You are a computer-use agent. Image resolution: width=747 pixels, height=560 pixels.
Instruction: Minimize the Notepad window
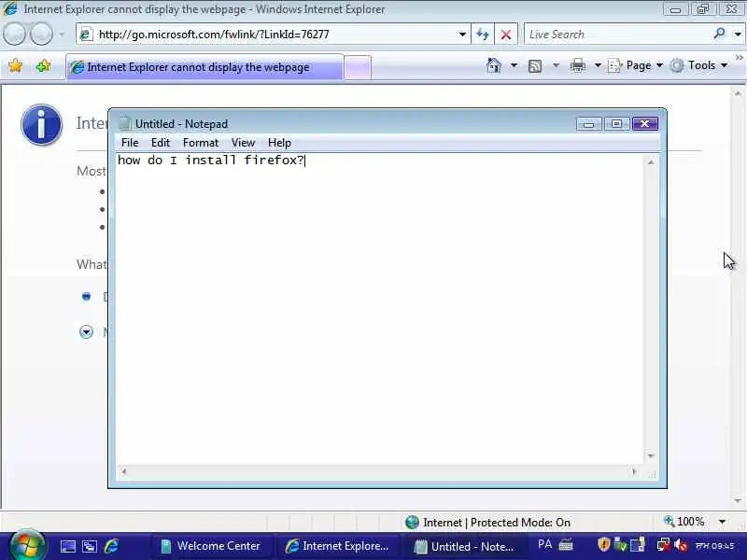click(589, 124)
